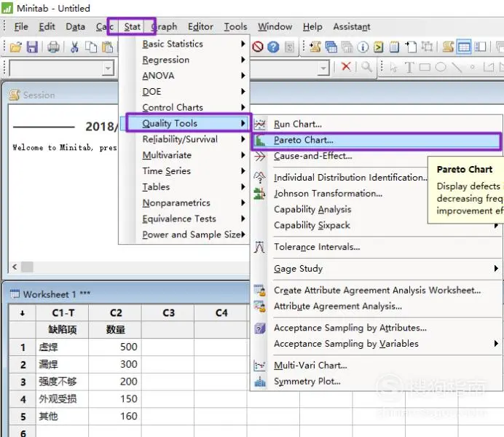Click the Open Project folder icon

tap(15, 47)
